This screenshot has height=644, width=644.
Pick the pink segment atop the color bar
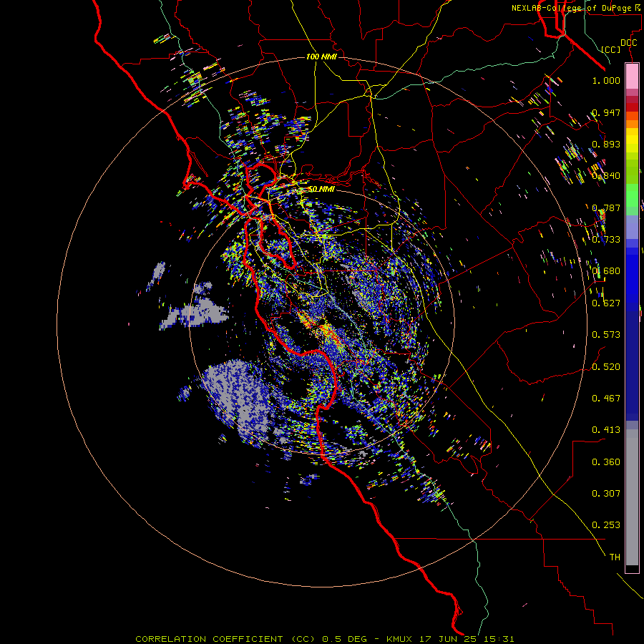[x=632, y=77]
